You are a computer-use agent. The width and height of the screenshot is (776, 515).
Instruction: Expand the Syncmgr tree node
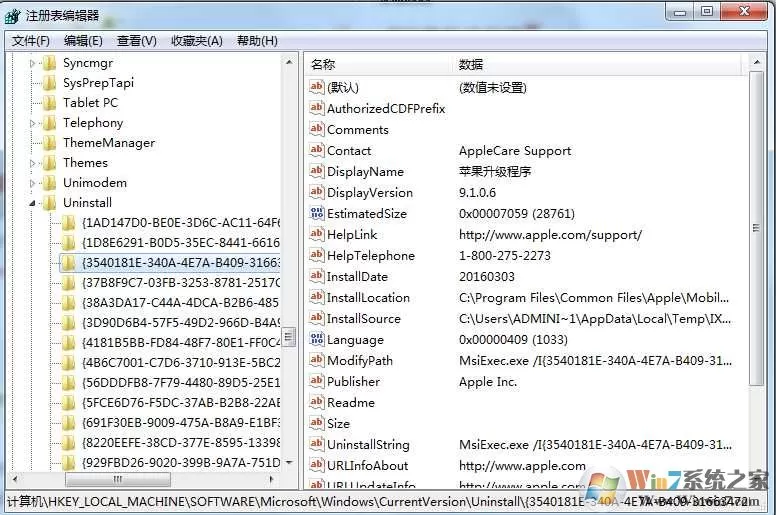[32, 63]
